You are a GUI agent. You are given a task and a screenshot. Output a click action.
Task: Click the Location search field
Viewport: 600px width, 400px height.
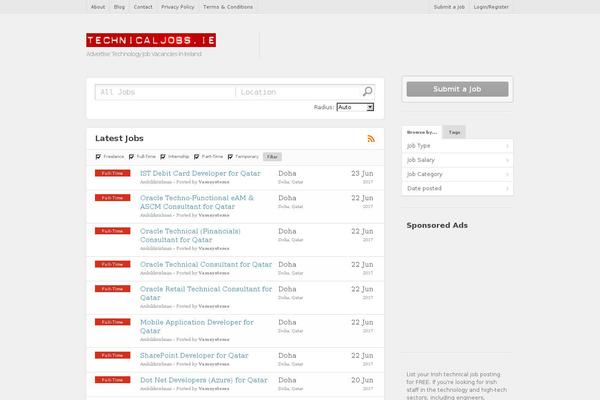coord(298,92)
